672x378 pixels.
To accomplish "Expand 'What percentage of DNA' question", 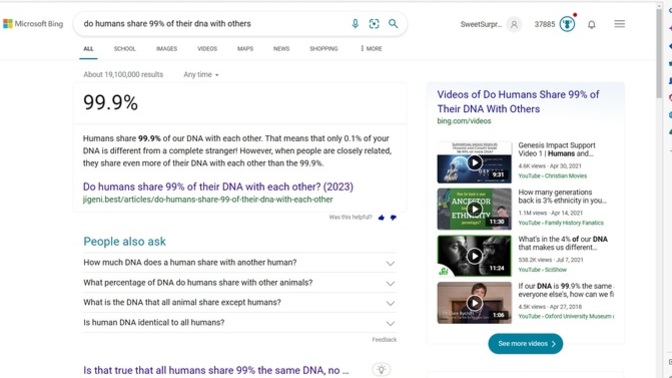I will tap(239, 283).
